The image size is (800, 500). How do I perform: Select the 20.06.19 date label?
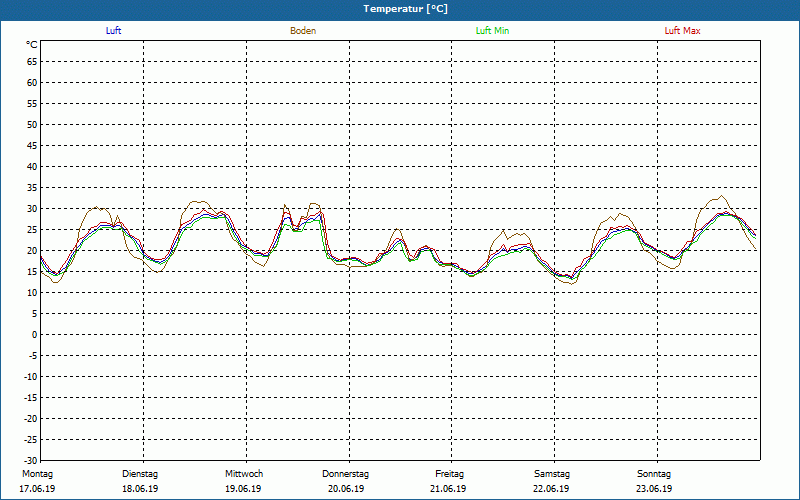(x=346, y=489)
